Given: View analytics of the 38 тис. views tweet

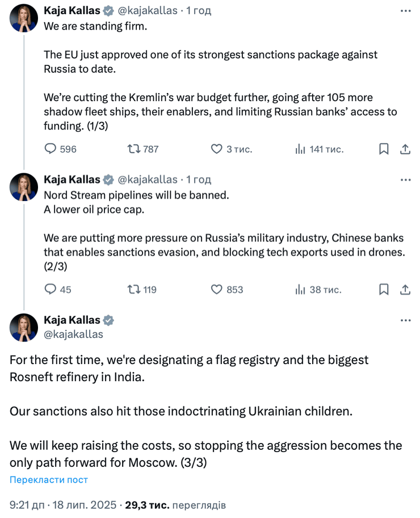Looking at the screenshot, I should [300, 289].
